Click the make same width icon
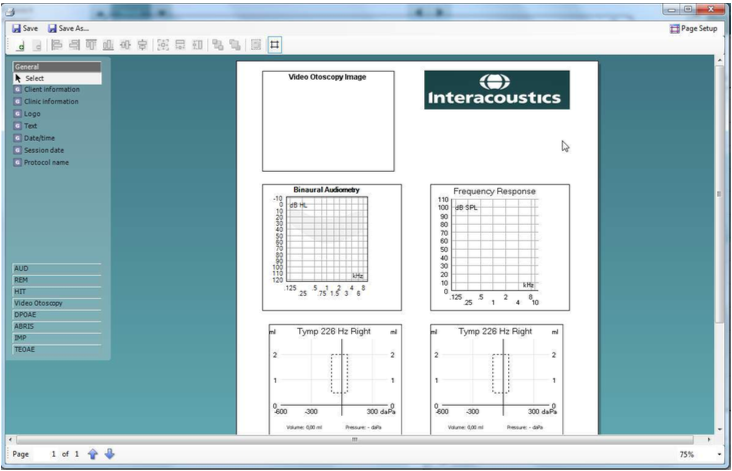 [180, 45]
